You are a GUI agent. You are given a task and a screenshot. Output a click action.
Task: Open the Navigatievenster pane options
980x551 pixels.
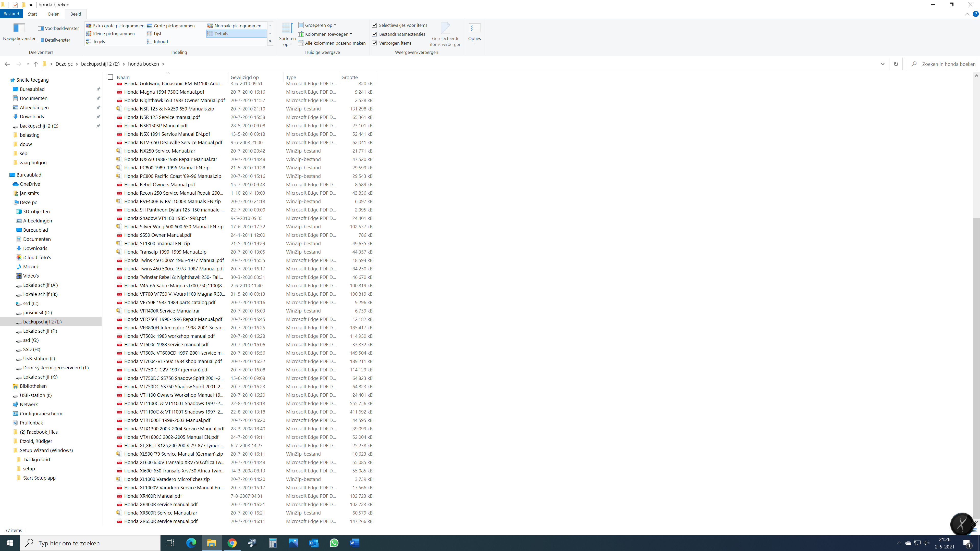point(19,34)
